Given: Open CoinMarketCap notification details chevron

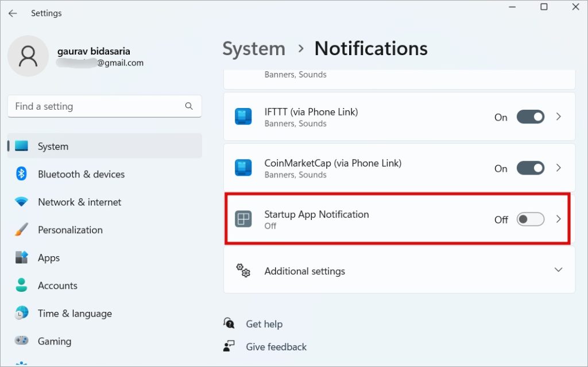Looking at the screenshot, I should (x=559, y=168).
